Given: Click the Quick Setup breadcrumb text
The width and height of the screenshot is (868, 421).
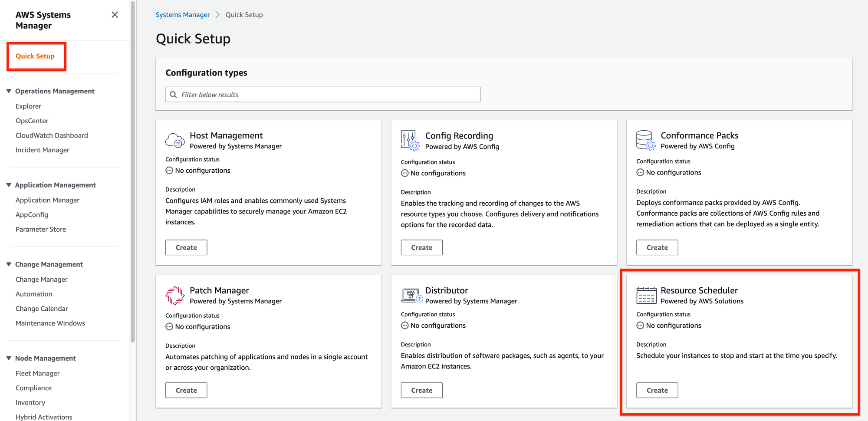Looking at the screenshot, I should (244, 15).
